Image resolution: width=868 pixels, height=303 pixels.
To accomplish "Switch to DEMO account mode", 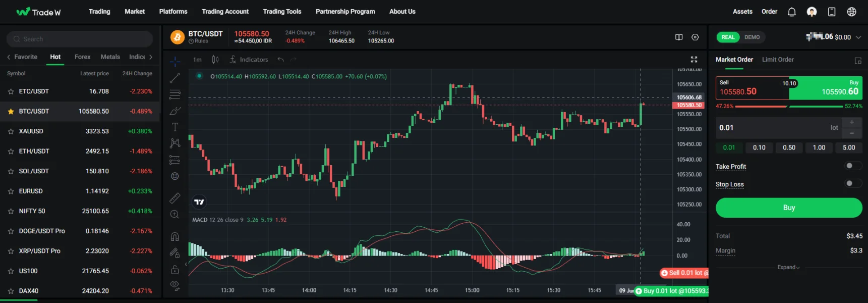I will pos(751,37).
